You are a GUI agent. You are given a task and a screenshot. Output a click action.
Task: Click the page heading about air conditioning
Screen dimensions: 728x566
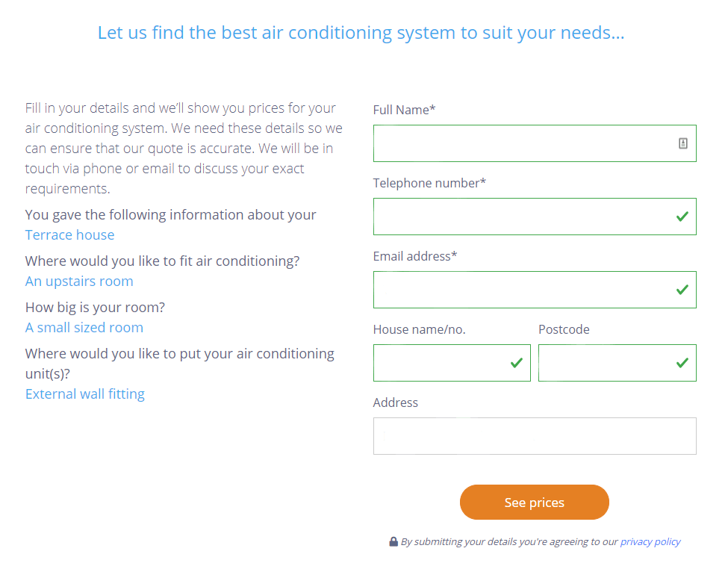pyautogui.click(x=361, y=33)
